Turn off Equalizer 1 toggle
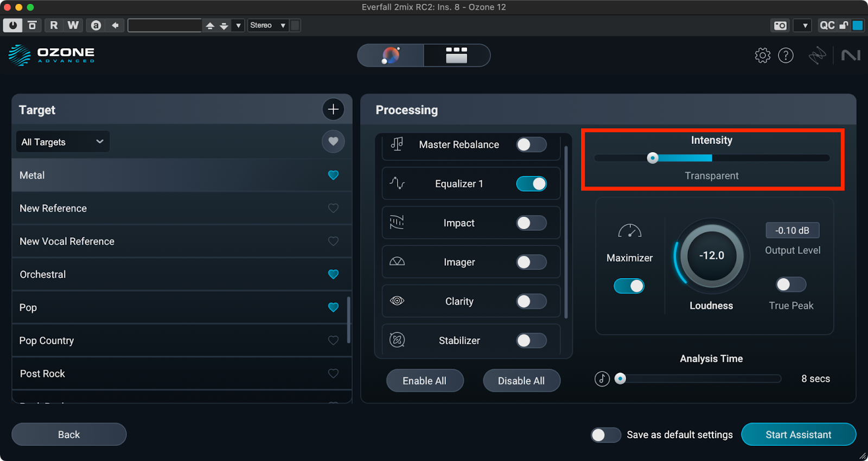 (x=531, y=184)
